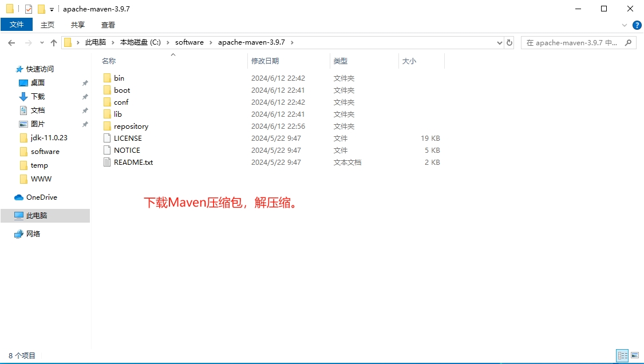The height and width of the screenshot is (364, 644).
Task: Click the search magnifier icon
Action: 628,43
